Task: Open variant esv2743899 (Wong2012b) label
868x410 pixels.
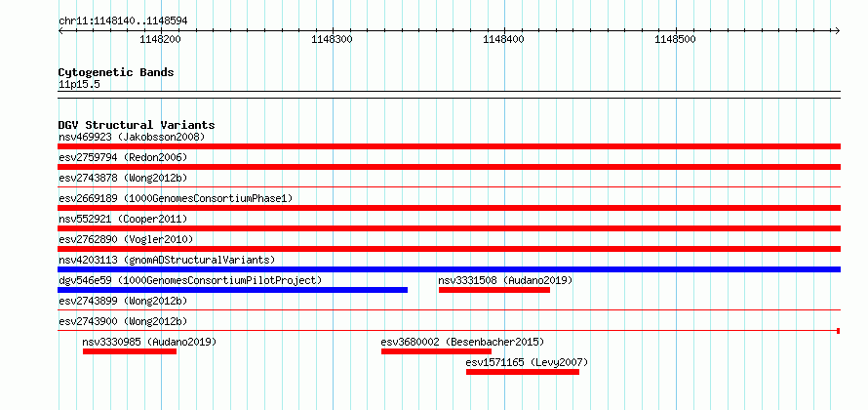Action: tap(123, 301)
